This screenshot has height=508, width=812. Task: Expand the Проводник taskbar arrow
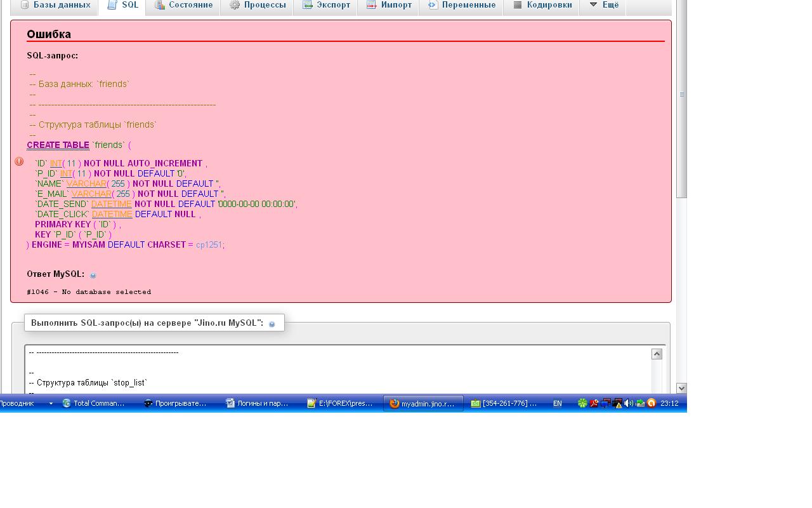[x=51, y=403]
